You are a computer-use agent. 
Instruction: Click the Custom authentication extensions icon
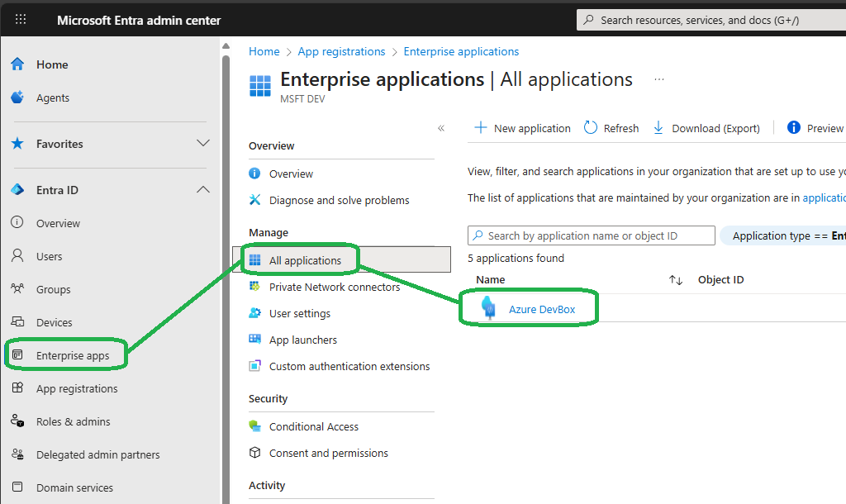pyautogui.click(x=254, y=366)
